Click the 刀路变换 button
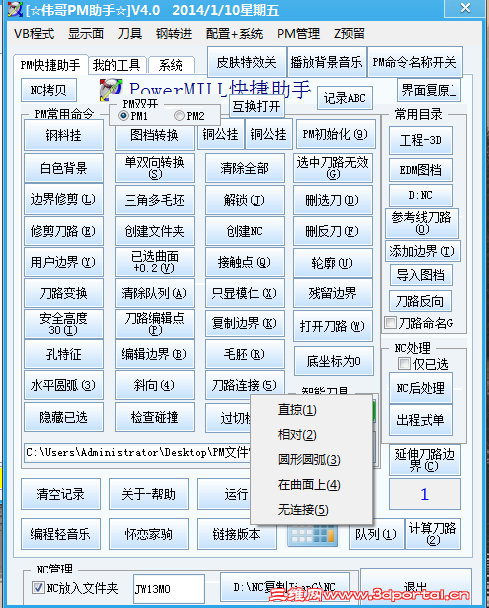The height and width of the screenshot is (608, 489). [64, 293]
